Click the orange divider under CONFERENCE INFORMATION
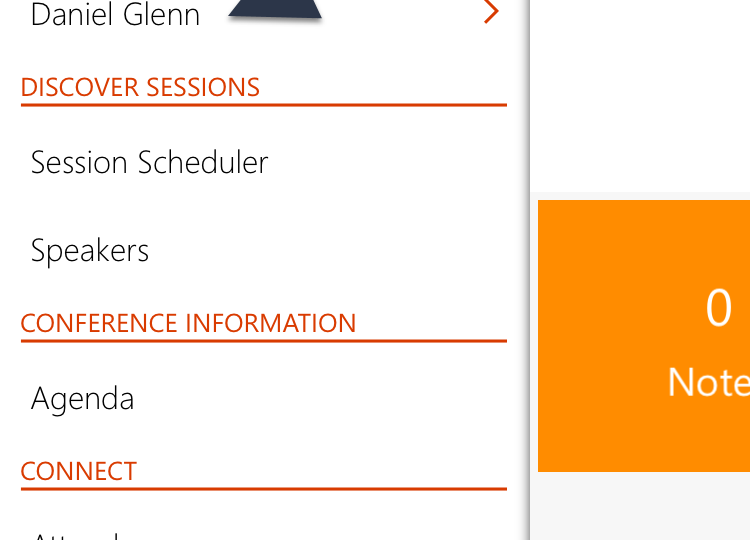The width and height of the screenshot is (750, 540). point(263,341)
